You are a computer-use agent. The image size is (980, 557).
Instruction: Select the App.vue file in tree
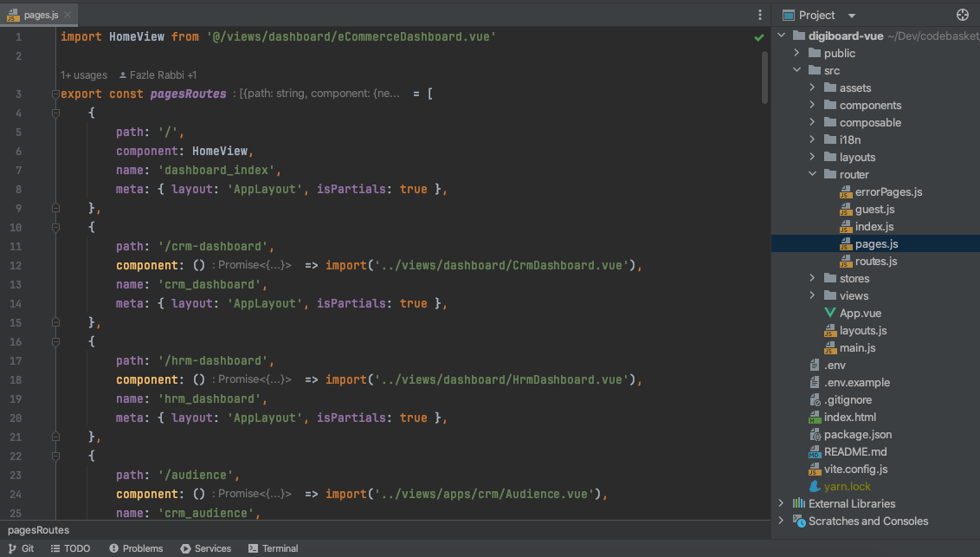pos(860,313)
